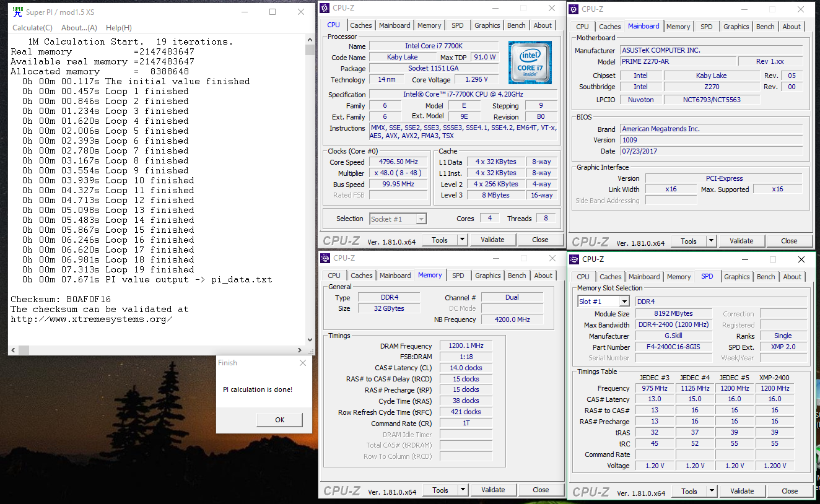This screenshot has height=504, width=820.
Task: Maximize the Super PI window
Action: coord(273,12)
